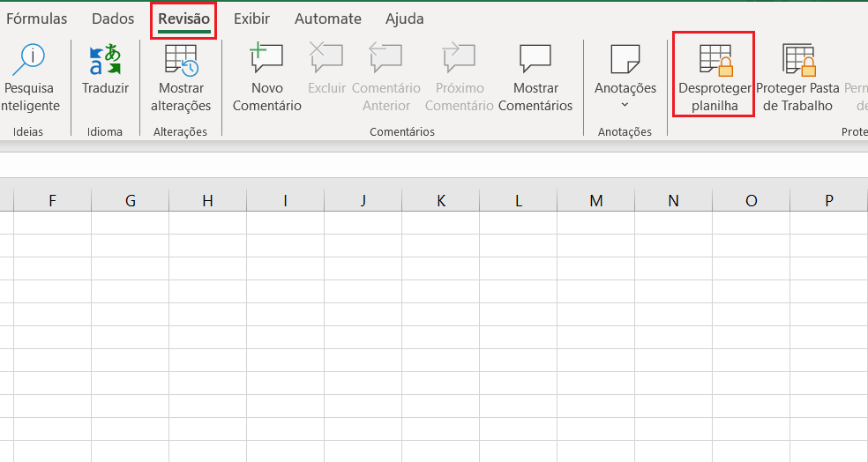
Task: Select column L header
Action: click(x=518, y=200)
